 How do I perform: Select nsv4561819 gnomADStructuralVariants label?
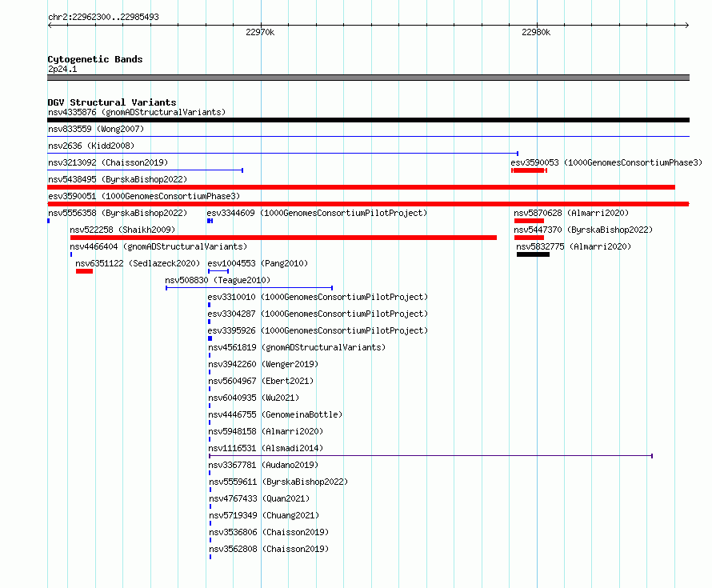[x=297, y=347]
